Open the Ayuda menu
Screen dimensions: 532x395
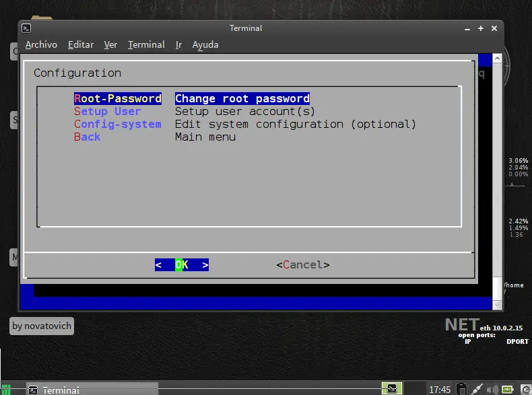205,45
